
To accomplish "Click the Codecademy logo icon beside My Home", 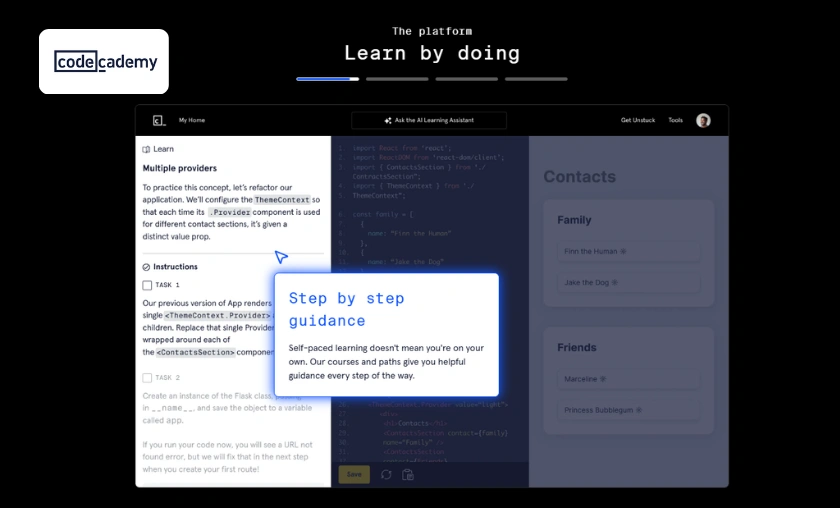I will point(159,121).
